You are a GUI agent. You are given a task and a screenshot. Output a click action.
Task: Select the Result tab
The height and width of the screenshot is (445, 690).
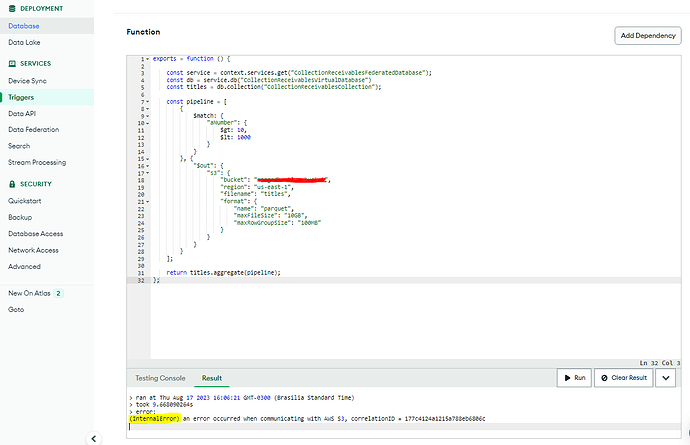212,379
